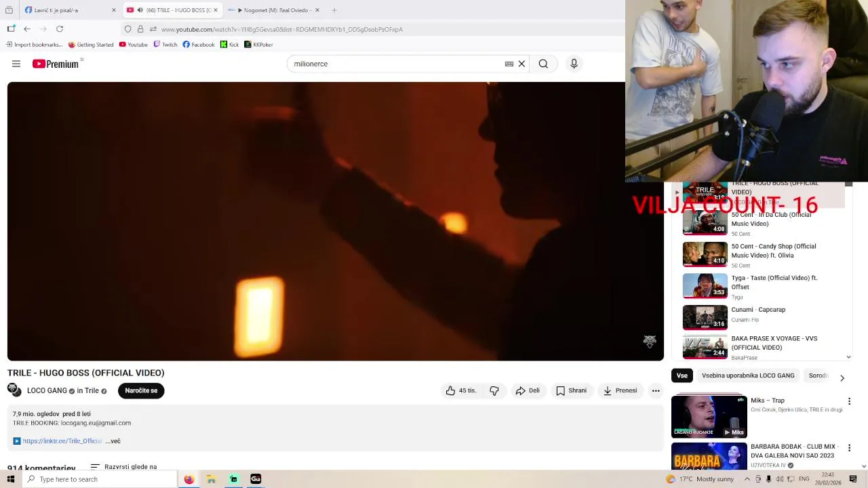Share the video via Deli
The image size is (868, 488).
(x=528, y=390)
